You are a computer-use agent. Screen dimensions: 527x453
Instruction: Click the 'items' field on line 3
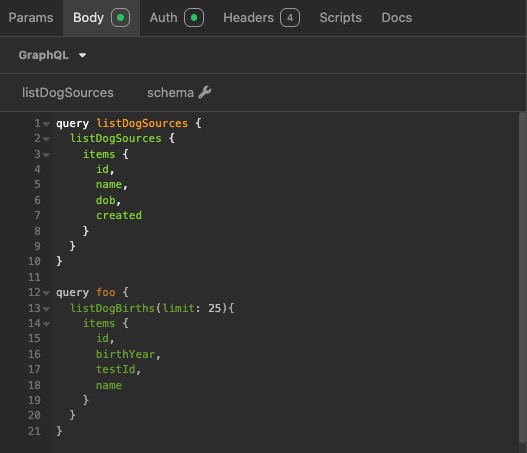coord(99,154)
